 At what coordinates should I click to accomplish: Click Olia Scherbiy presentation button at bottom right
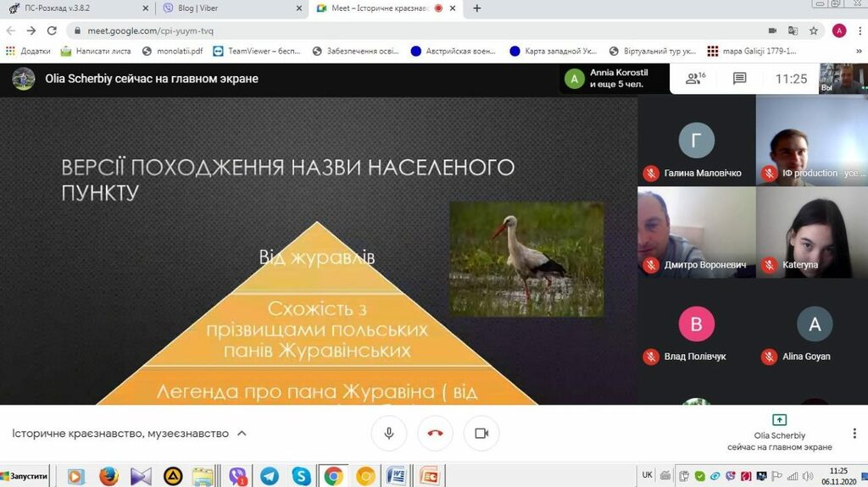pos(779,432)
